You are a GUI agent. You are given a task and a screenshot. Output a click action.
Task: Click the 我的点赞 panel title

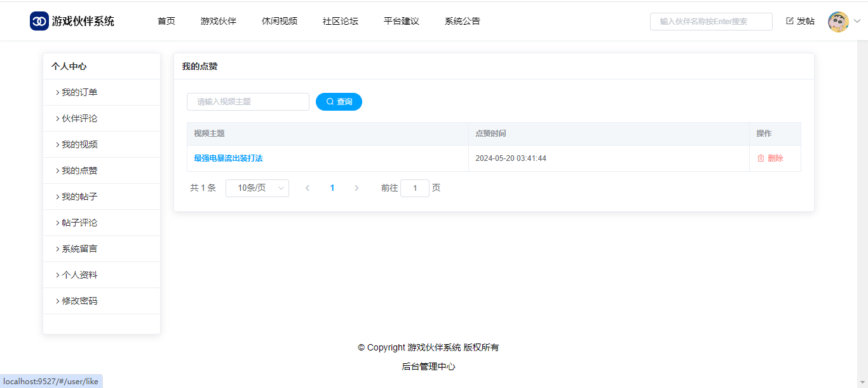point(200,66)
